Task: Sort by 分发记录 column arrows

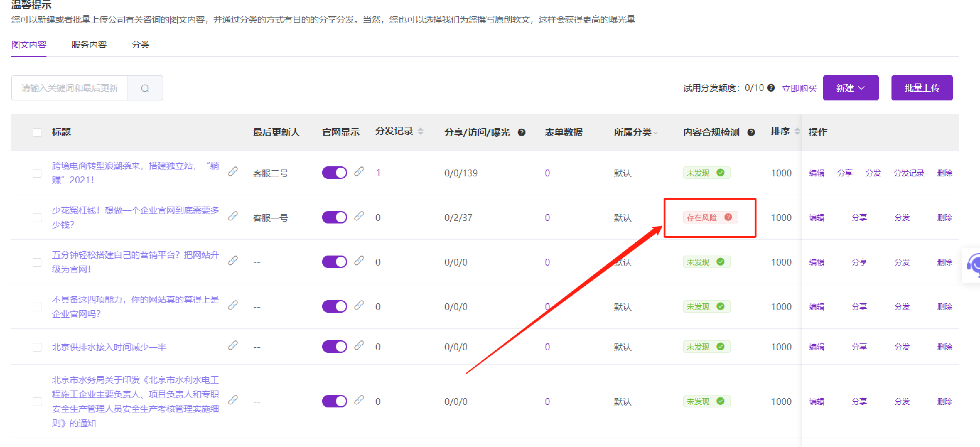Action: pyautogui.click(x=420, y=131)
